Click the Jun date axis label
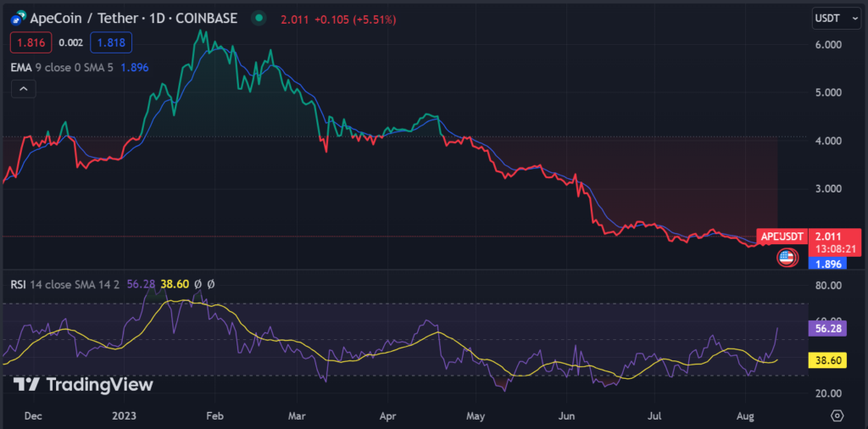The width and height of the screenshot is (868, 429). pos(566,415)
